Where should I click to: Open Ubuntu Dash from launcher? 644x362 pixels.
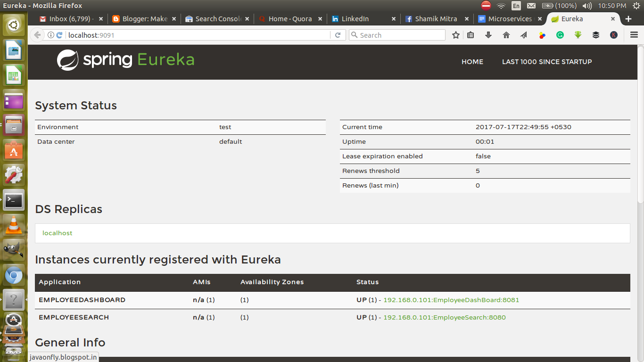coord(14,25)
